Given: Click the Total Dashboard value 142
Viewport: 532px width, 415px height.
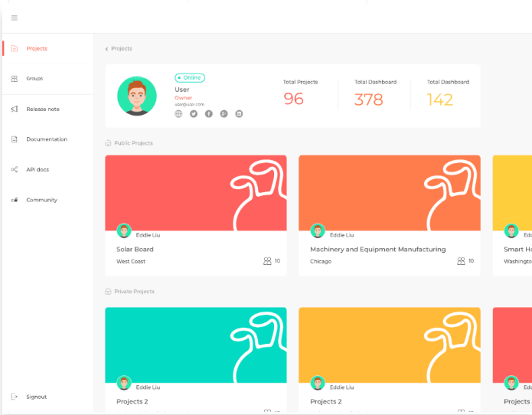Looking at the screenshot, I should click(439, 100).
